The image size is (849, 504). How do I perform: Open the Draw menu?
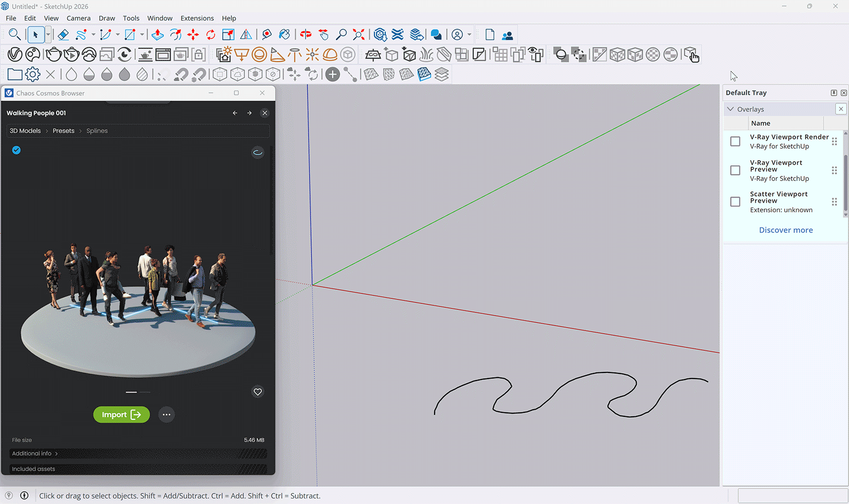[x=107, y=18]
